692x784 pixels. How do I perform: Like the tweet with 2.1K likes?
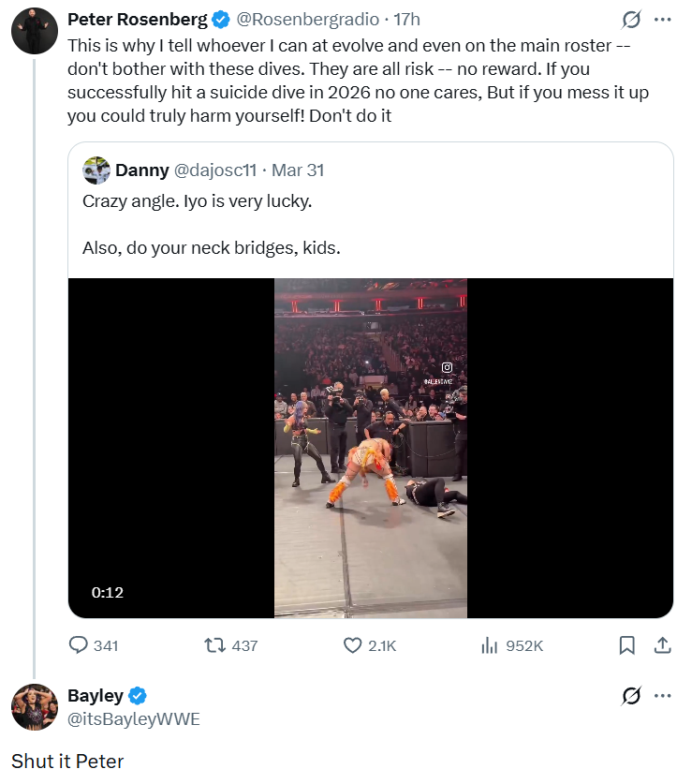[353, 645]
